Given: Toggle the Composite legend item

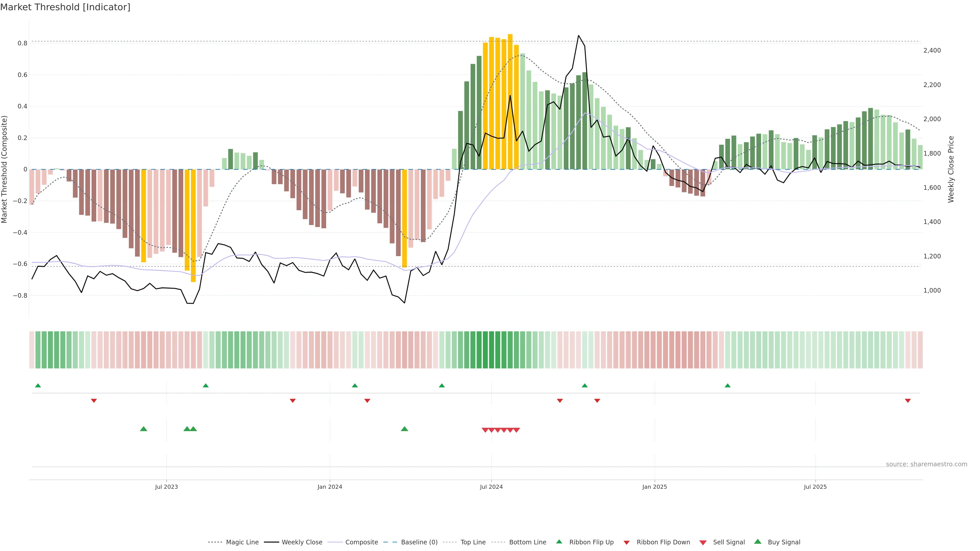Looking at the screenshot, I should click(x=361, y=542).
